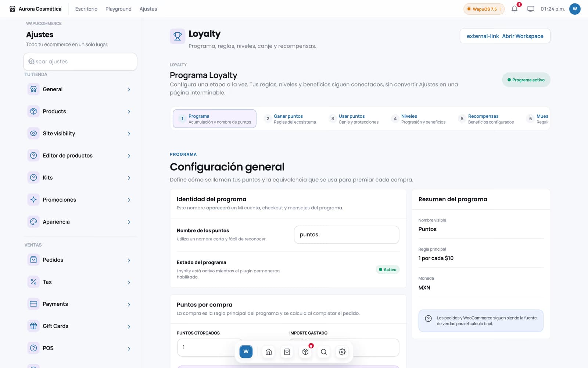Click the MXN currency value
This screenshot has height=368, width=588.
point(424,287)
